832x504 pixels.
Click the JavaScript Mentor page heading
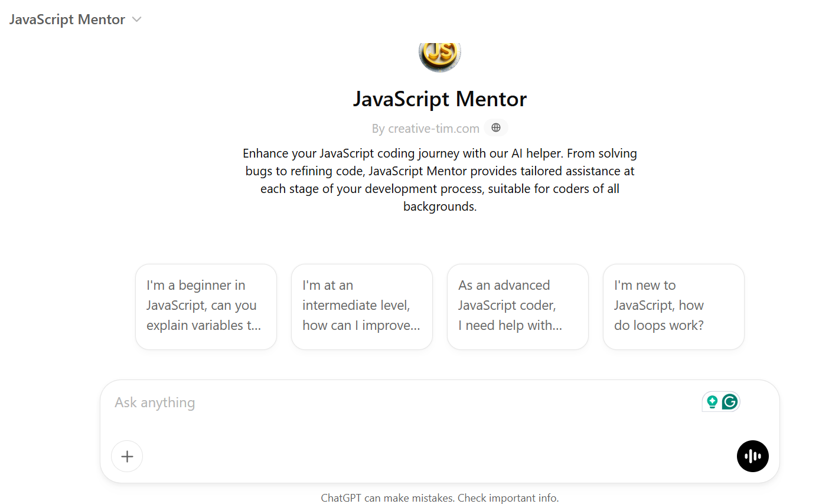coord(439,99)
